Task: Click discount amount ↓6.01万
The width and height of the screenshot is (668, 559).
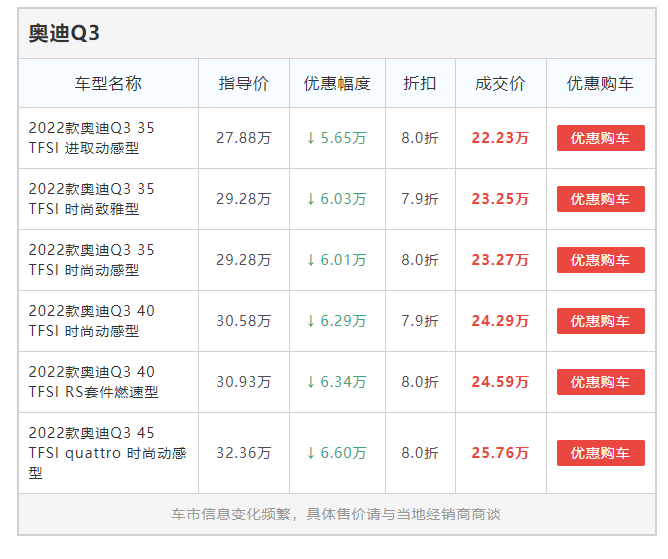Action: coord(337,260)
